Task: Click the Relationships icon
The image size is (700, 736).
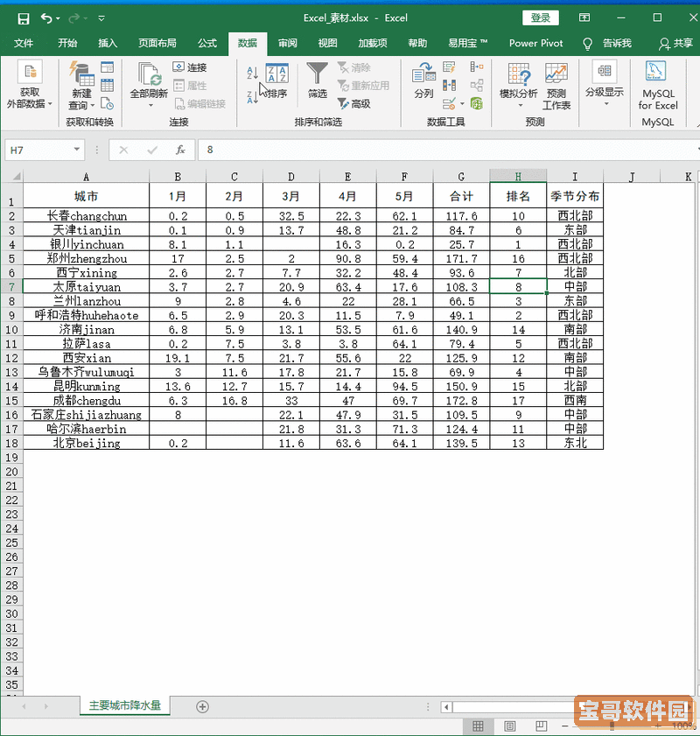Action: click(477, 86)
